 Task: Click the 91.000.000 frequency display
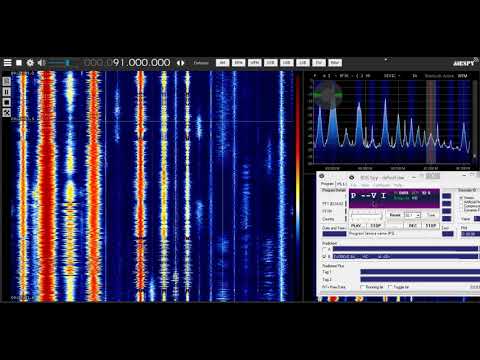click(127, 63)
